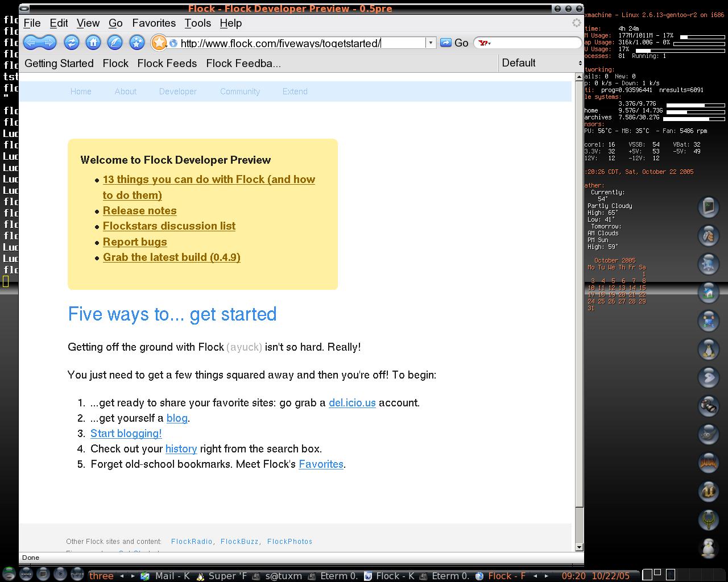The height and width of the screenshot is (582, 728).
Task: Open the Release notes link
Action: tap(140, 211)
